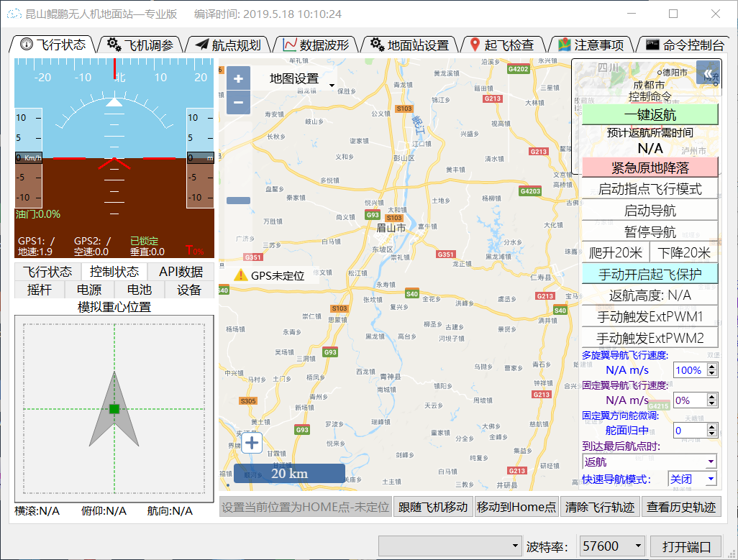Viewport: 738px width, 560px height.
Task: Zoom out the map with minus button
Action: pos(238,103)
